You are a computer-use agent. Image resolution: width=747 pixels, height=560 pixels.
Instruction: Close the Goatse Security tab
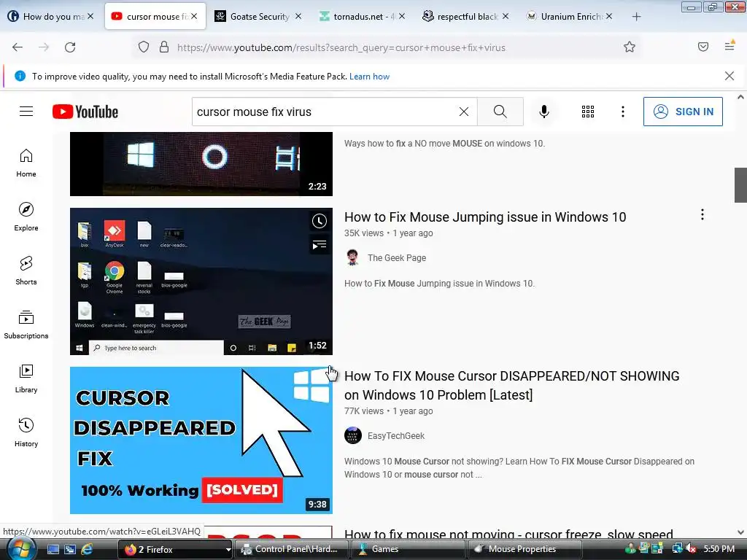point(298,17)
